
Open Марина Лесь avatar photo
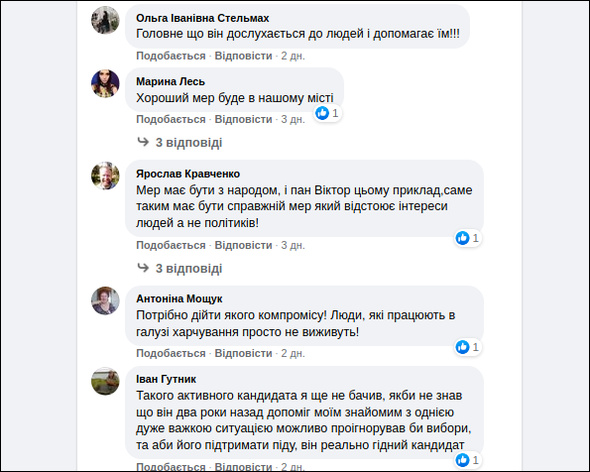click(105, 83)
